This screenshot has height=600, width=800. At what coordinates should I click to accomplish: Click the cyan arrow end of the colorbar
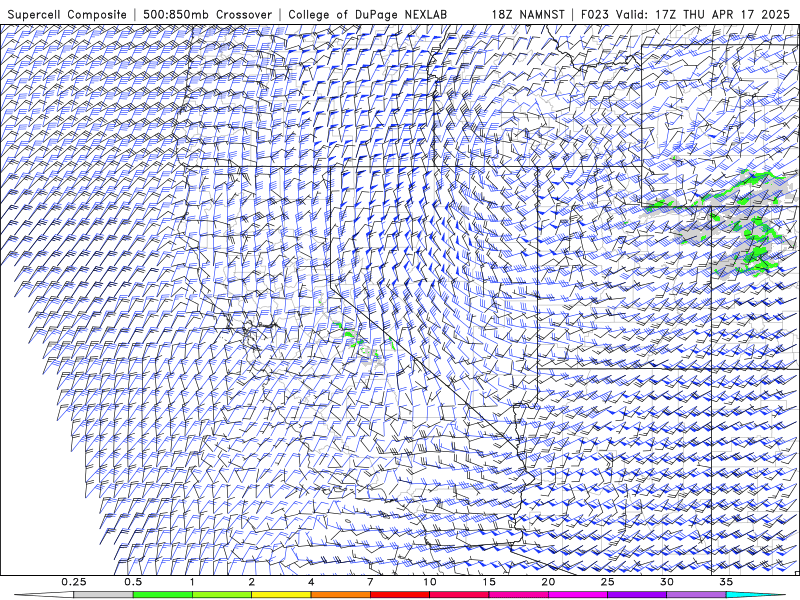click(x=755, y=595)
